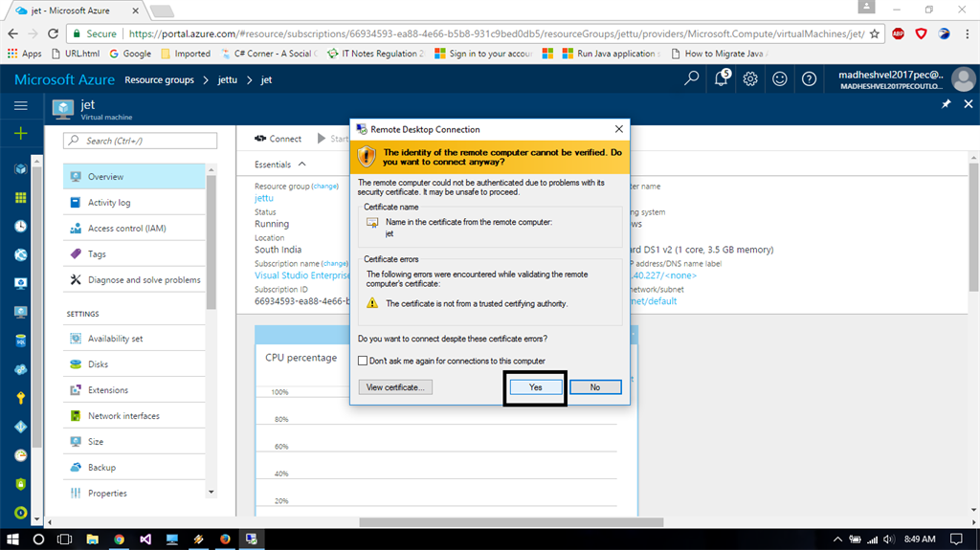Click the green plus New resource icon
Screen dimensions: 980x550
pyautogui.click(x=21, y=133)
